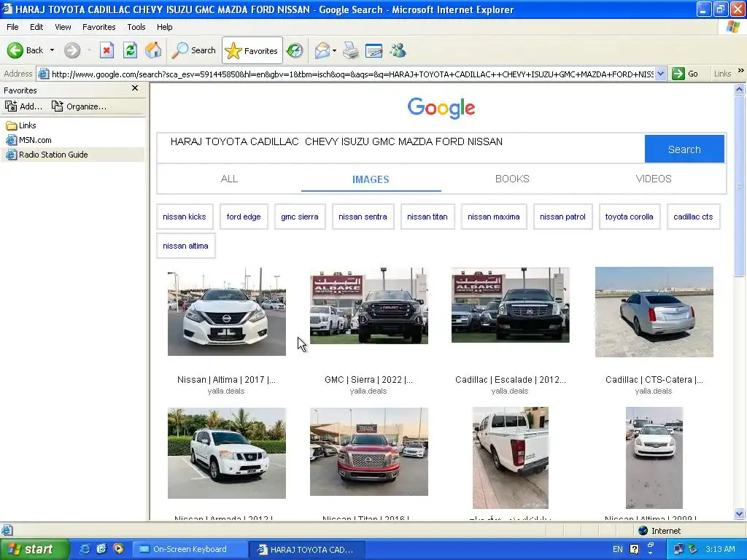Open MSN.com favorite
Image resolution: width=747 pixels, height=560 pixels.
click(x=28, y=140)
